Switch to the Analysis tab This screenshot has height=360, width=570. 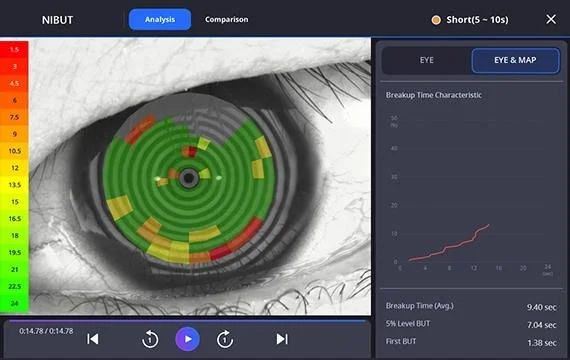[x=160, y=19]
